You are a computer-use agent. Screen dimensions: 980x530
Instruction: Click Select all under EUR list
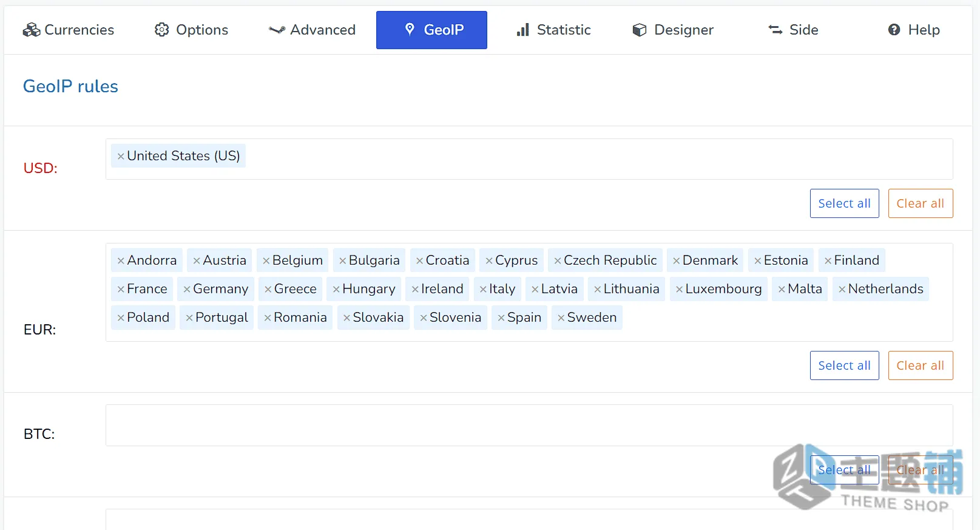tap(844, 365)
